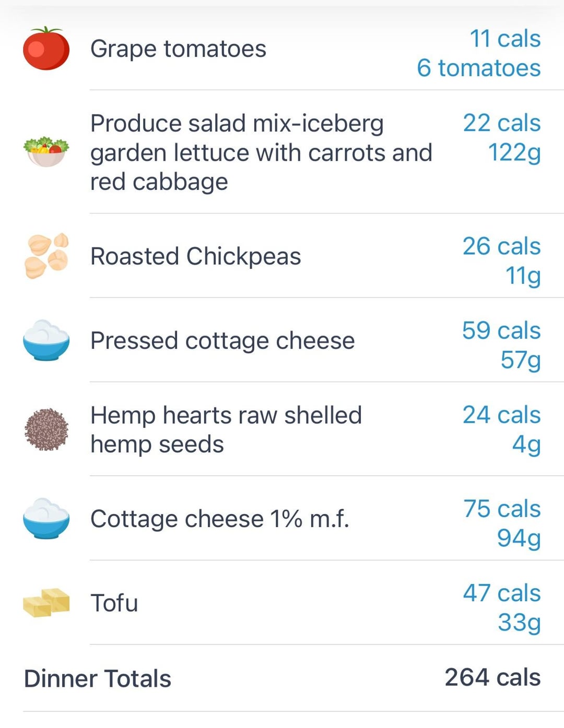Tap the salad bowl icon
This screenshot has height=728, width=564.
46,152
